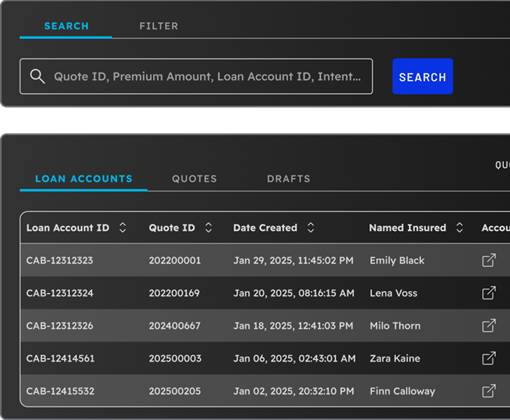The image size is (510, 420).
Task: Click quote ID 202500205
Action: click(175, 391)
